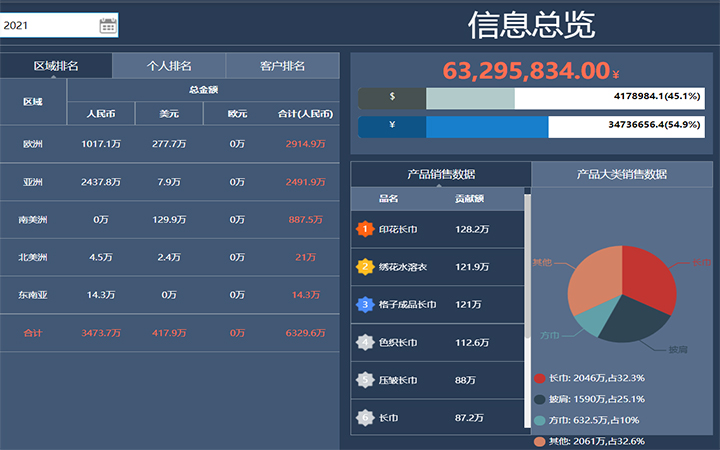Screen dimensions: 720x450
Task: Open the calendar date picker icon
Action: (x=108, y=25)
